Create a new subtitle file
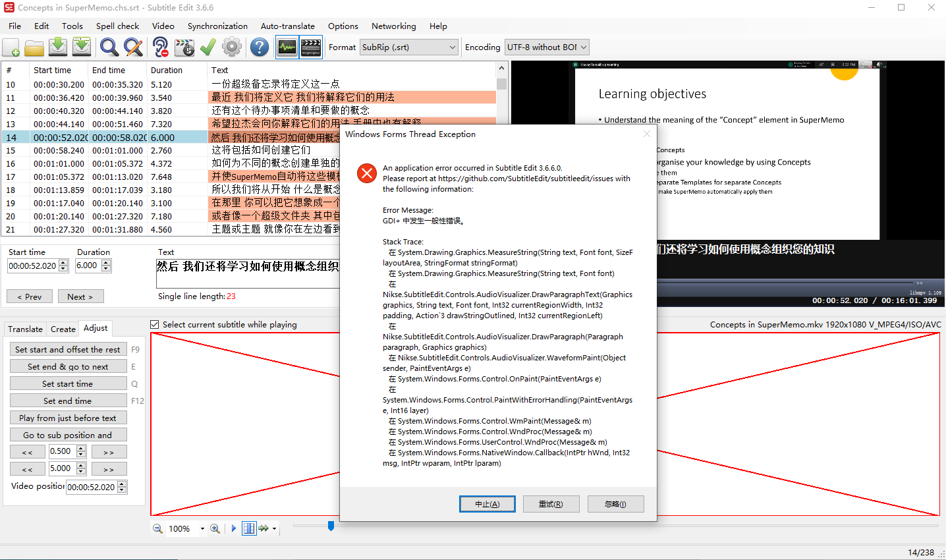This screenshot has height=560, width=946. point(11,47)
